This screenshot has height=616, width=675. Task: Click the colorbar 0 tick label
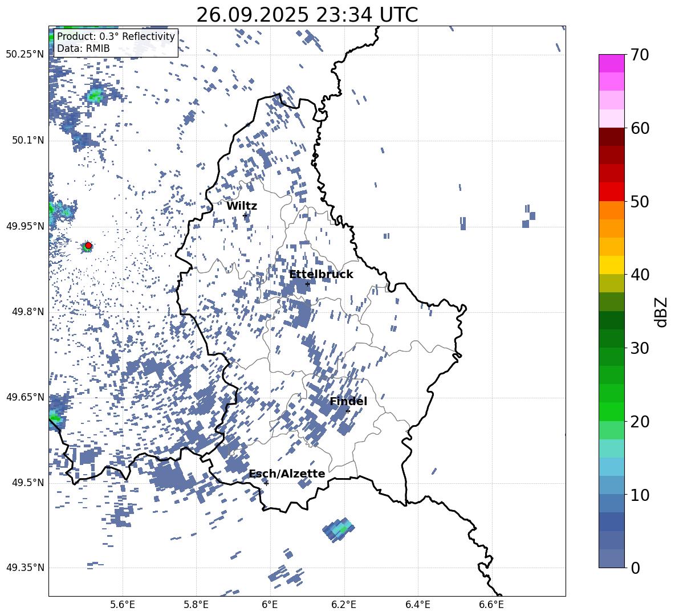635,568
